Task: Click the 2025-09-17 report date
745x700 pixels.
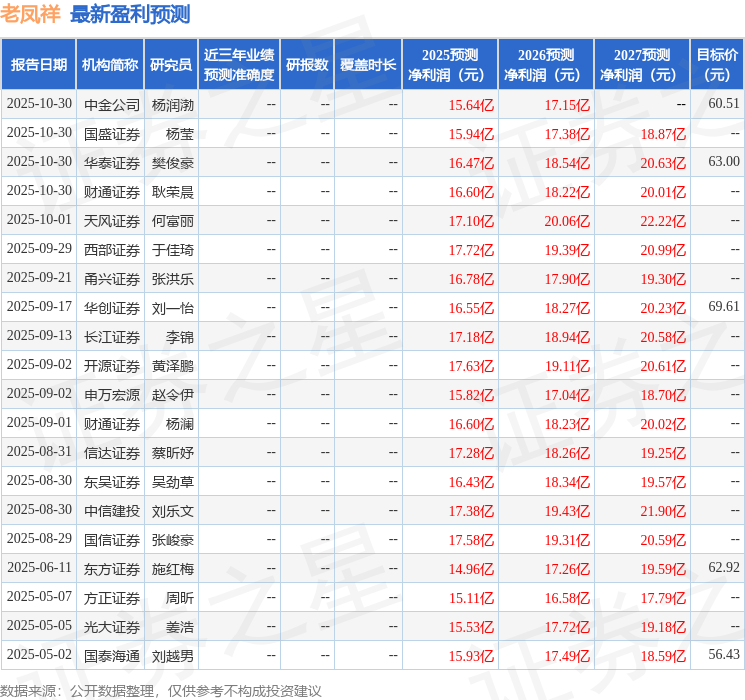Action: pyautogui.click(x=39, y=307)
